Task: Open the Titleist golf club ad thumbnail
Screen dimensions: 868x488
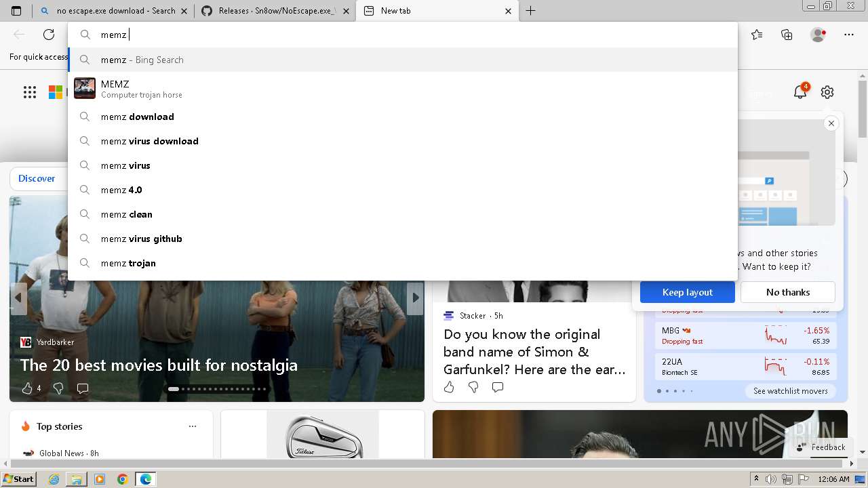Action: click(x=323, y=434)
